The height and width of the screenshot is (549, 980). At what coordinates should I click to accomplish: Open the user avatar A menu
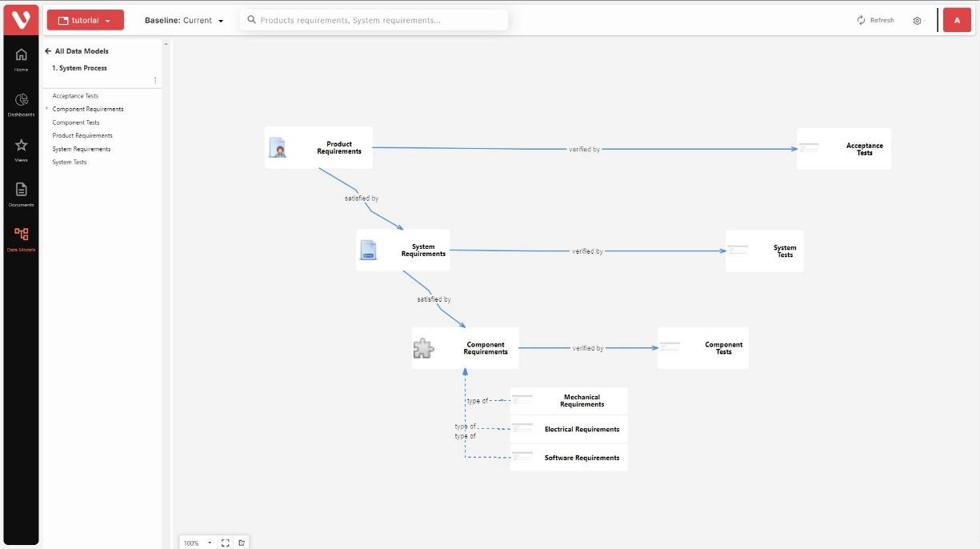click(x=957, y=20)
